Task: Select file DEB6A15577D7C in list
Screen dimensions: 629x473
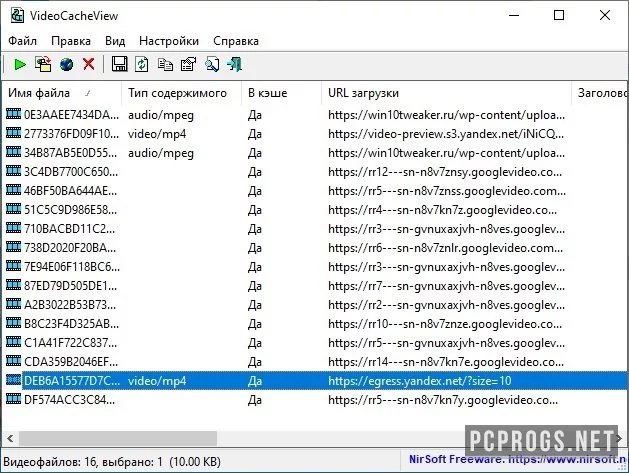Action: click(72, 381)
